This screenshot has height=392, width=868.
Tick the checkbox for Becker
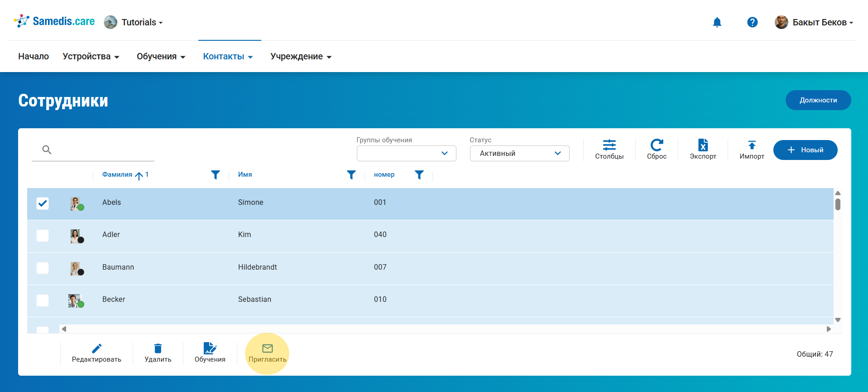(x=43, y=300)
